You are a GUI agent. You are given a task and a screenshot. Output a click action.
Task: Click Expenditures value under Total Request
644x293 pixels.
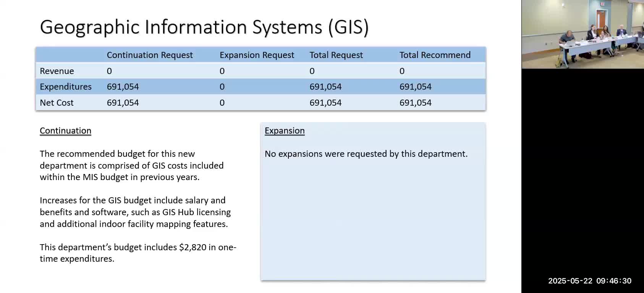[325, 87]
